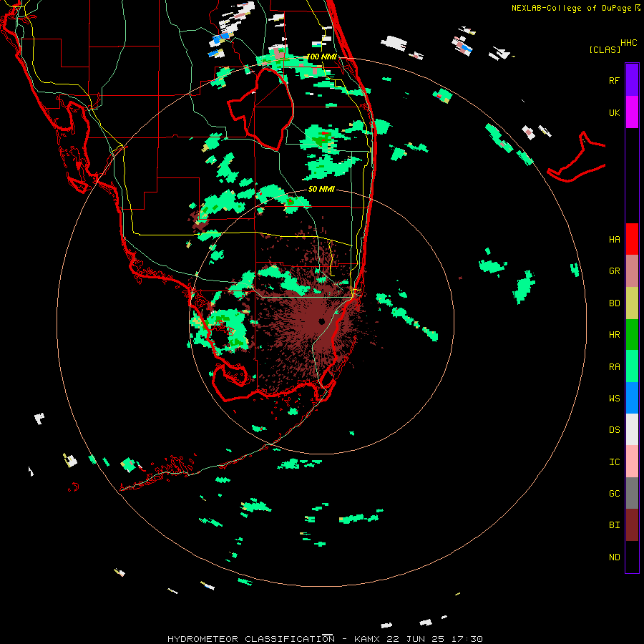Click the 'RA' legend label
644x644 pixels.
[x=614, y=367]
